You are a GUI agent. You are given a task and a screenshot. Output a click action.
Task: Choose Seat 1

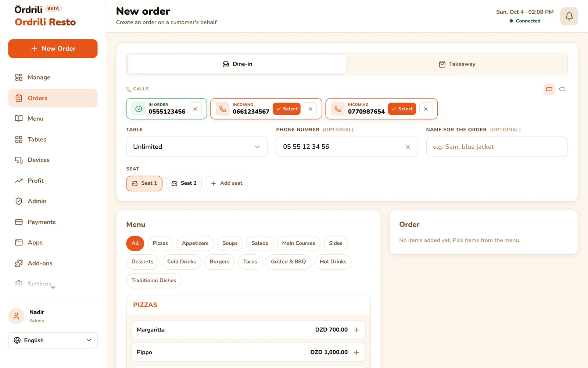[144, 183]
